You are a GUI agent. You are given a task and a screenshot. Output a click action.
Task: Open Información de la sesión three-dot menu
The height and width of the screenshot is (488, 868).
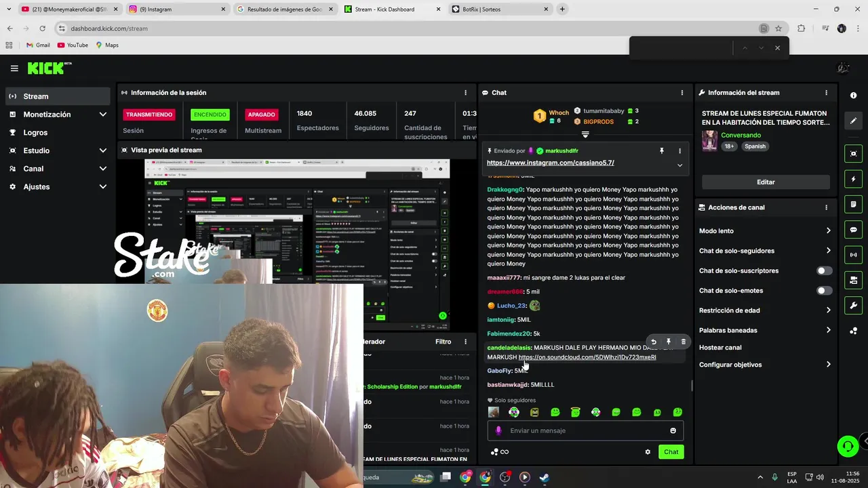pyautogui.click(x=465, y=93)
